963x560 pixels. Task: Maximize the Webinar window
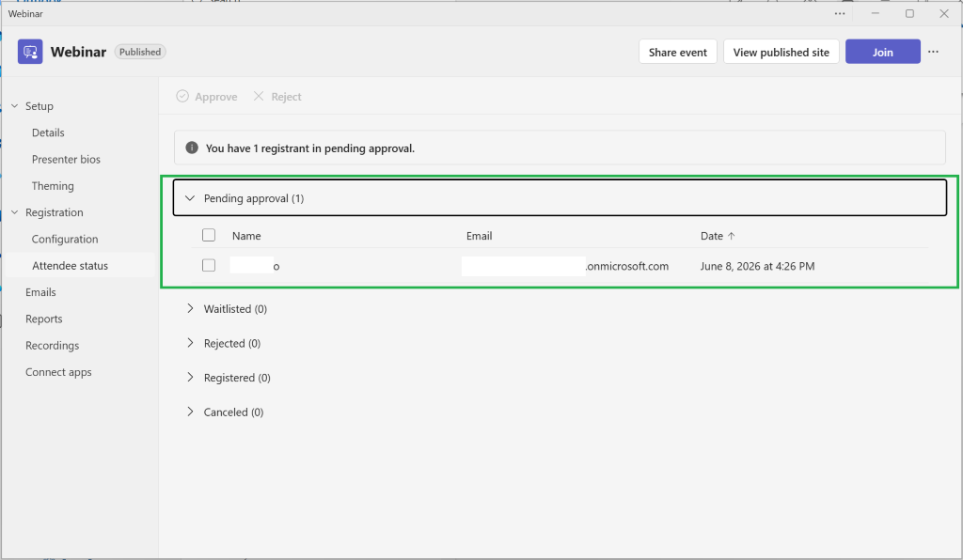(909, 13)
